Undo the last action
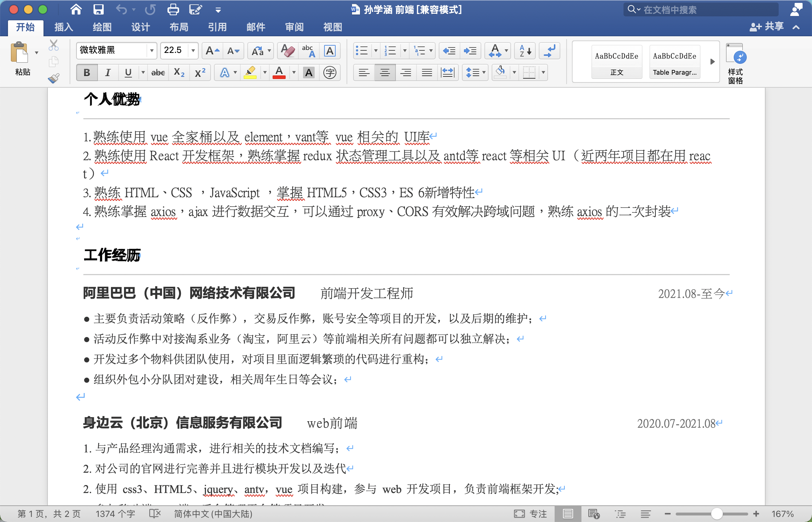Image resolution: width=812 pixels, height=522 pixels. click(x=121, y=9)
